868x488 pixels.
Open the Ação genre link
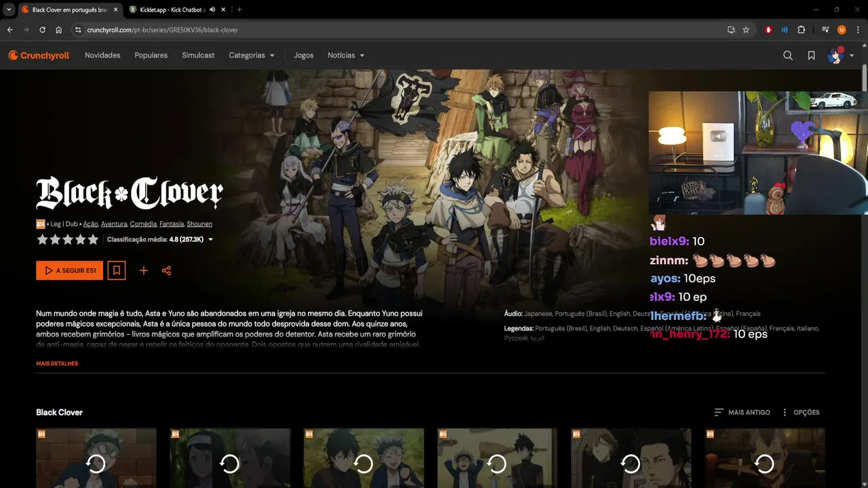[x=91, y=224]
